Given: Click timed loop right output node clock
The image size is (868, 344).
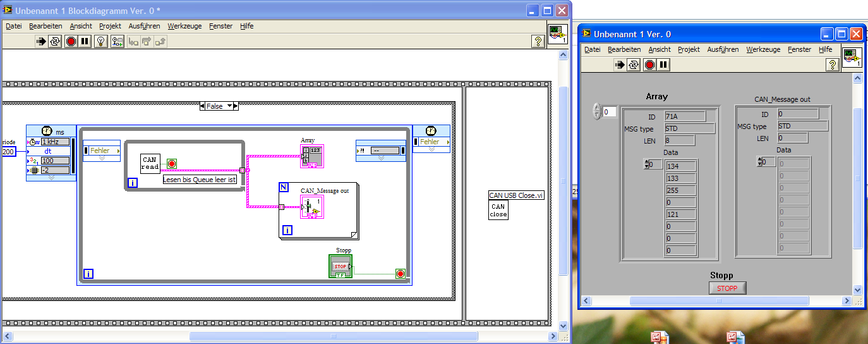Looking at the screenshot, I should click(x=430, y=130).
